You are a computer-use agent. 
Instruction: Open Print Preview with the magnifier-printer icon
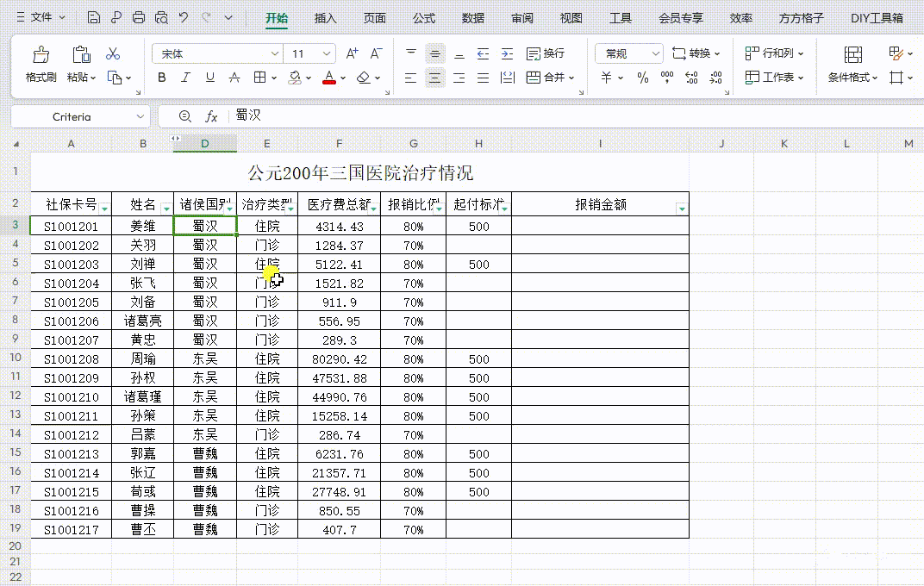pos(161,18)
